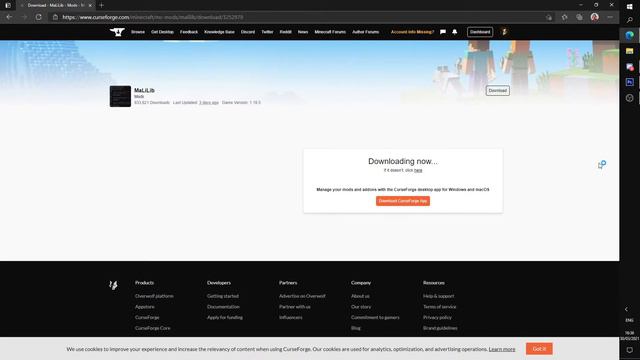Open the browser tab actions icon
The width and height of the screenshot is (640, 360).
click(8, 5)
